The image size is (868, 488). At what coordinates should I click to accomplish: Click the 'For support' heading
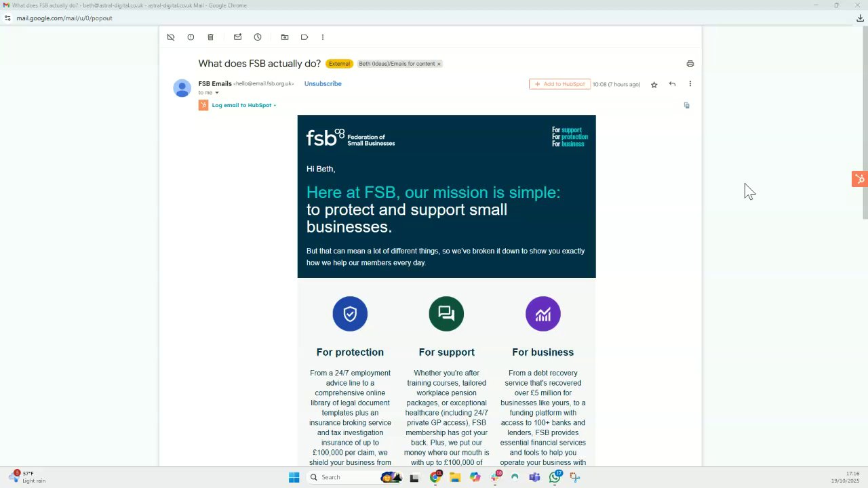[446, 352]
